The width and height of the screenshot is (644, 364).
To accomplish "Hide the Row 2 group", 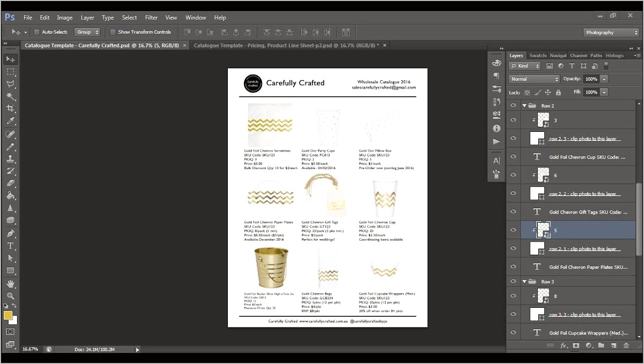I will (x=513, y=106).
